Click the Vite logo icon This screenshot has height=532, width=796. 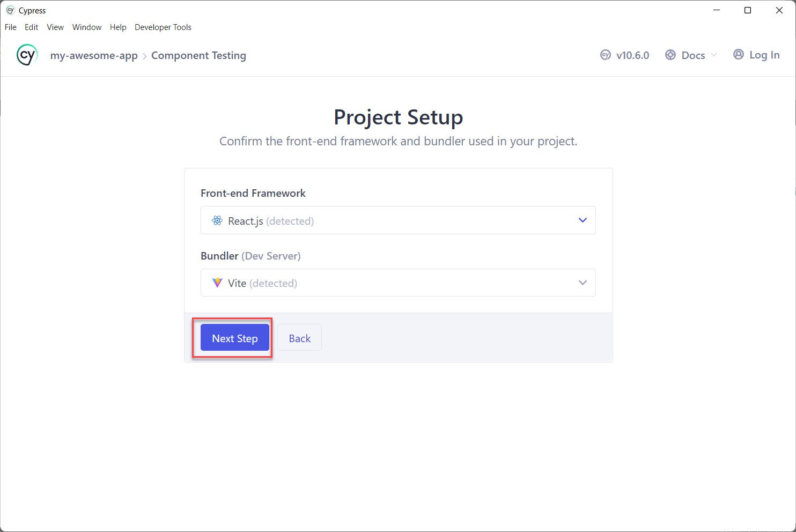pyautogui.click(x=217, y=283)
